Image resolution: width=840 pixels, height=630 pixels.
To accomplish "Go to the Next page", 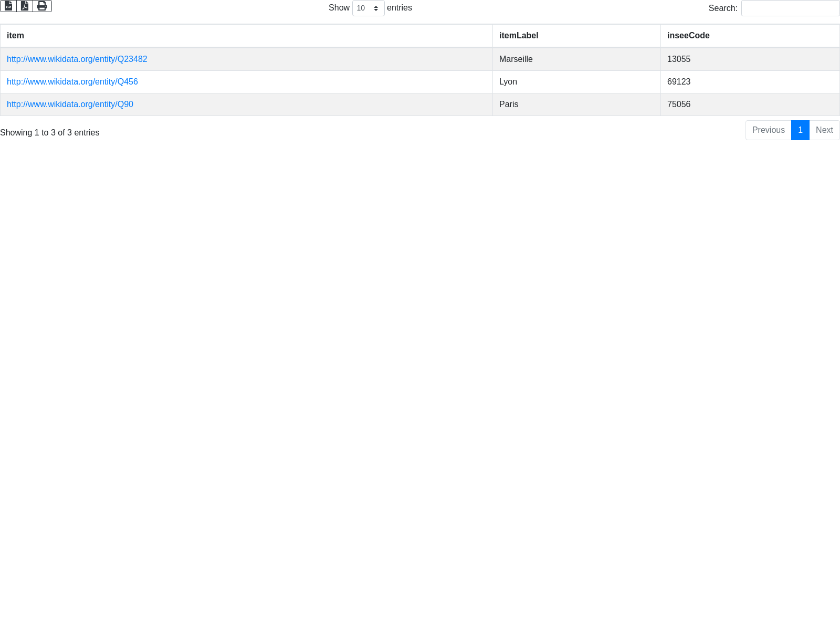I will point(824,130).
